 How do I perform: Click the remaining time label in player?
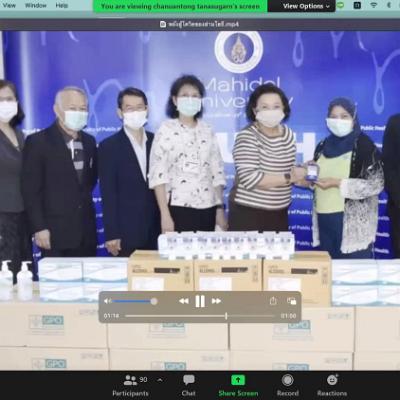click(x=288, y=316)
